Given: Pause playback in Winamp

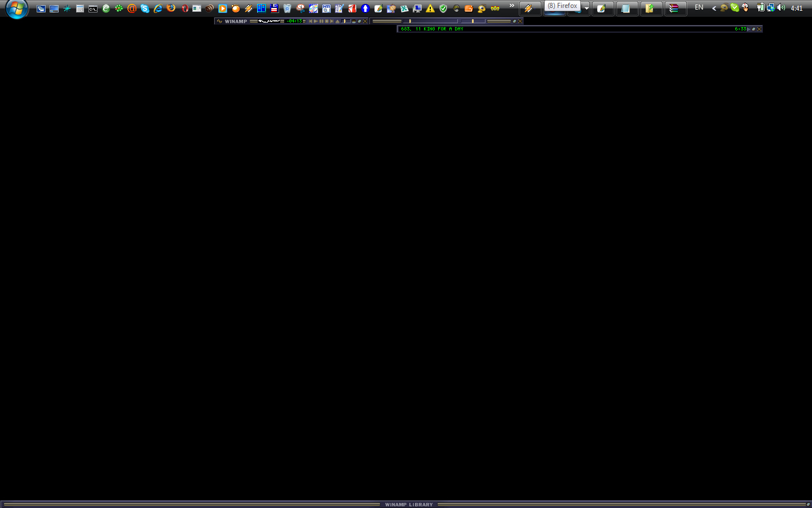Looking at the screenshot, I should pos(321,21).
